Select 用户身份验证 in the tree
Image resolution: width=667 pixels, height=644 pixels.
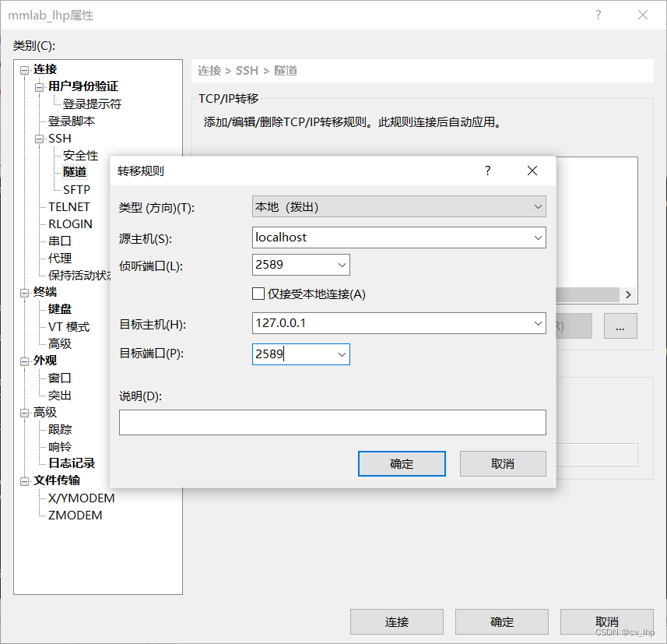point(83,86)
